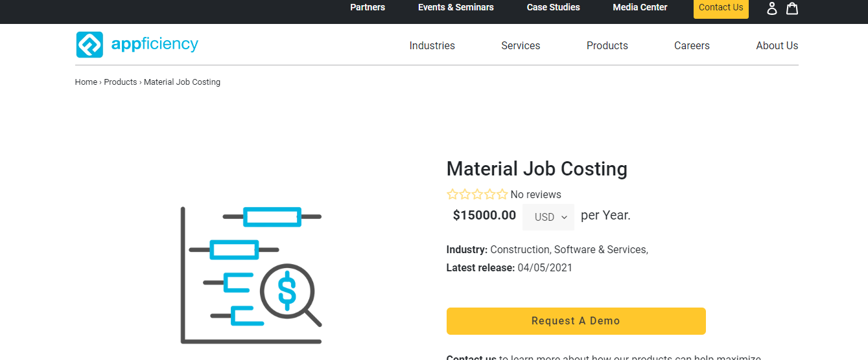The image size is (868, 360).
Task: Click the Products breadcrumb link
Action: point(121,82)
